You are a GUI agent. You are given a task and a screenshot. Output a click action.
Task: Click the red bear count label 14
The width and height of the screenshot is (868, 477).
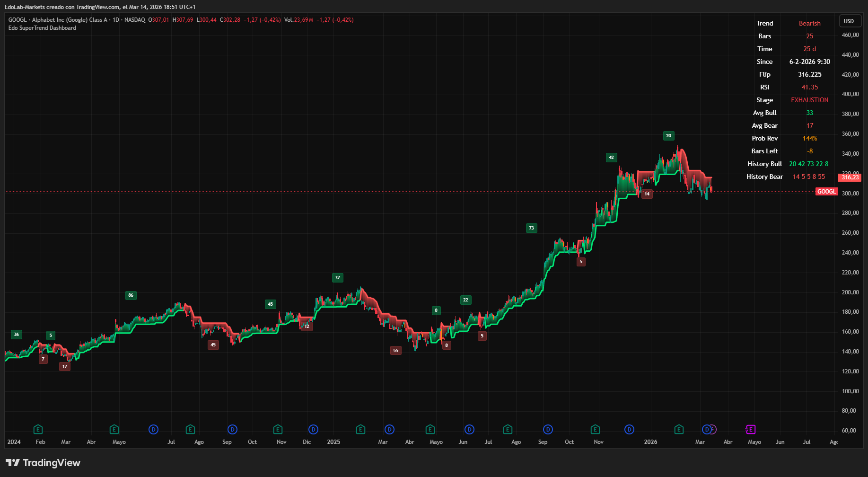pyautogui.click(x=647, y=194)
